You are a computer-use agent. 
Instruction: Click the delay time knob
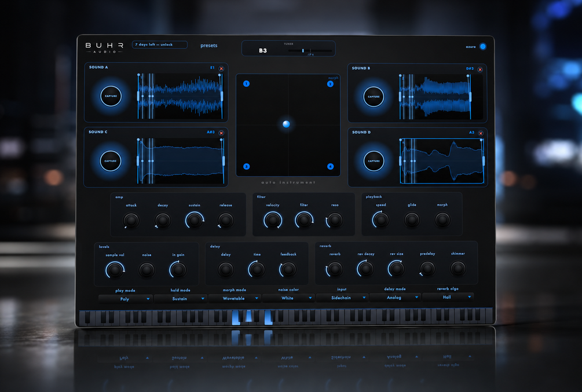(x=257, y=269)
